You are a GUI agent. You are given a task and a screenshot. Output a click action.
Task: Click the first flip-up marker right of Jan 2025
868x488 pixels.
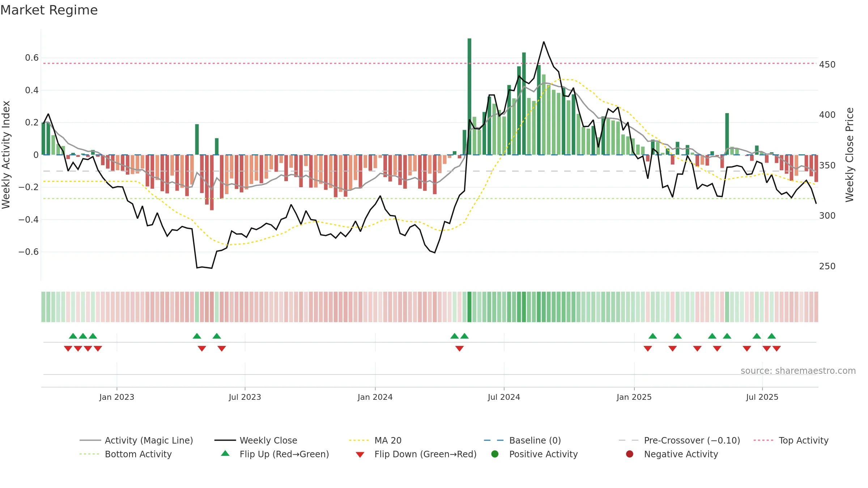(x=653, y=336)
